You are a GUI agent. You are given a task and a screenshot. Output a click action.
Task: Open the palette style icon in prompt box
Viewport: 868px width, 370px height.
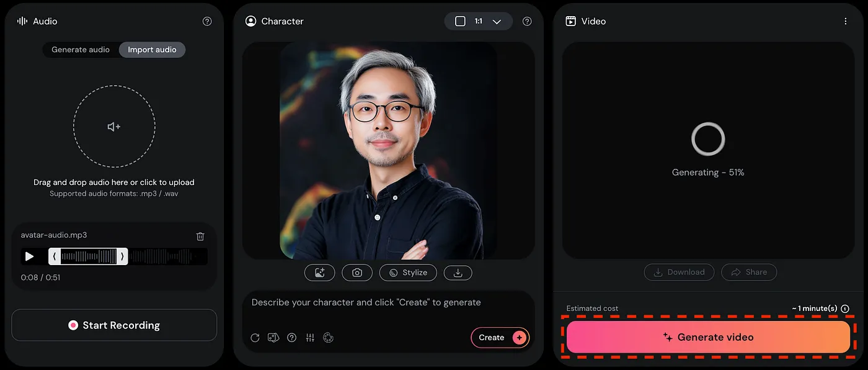tap(329, 338)
